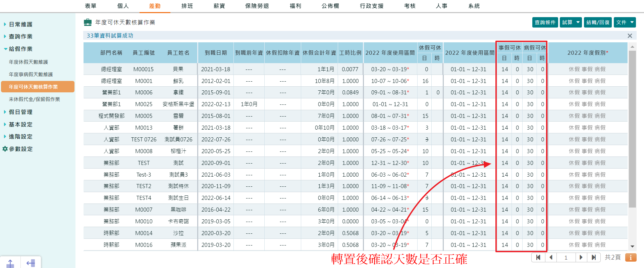Click the 結轉/回復 button
Image resolution: width=644 pixels, height=268 pixels.
pos(598,23)
